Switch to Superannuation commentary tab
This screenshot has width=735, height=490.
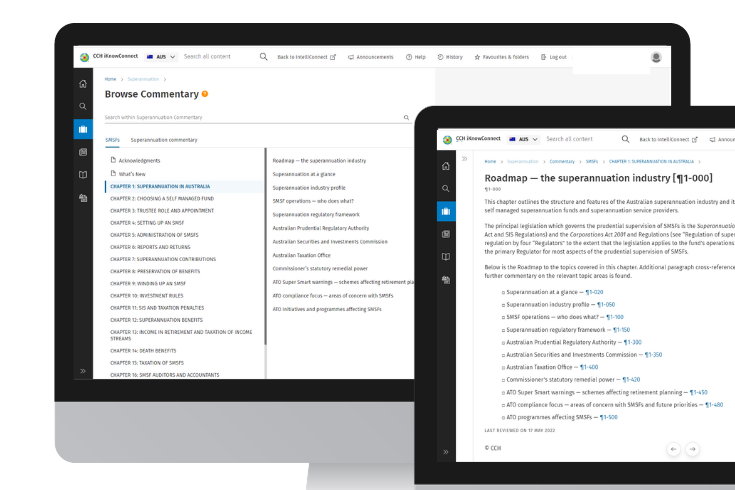tap(164, 140)
